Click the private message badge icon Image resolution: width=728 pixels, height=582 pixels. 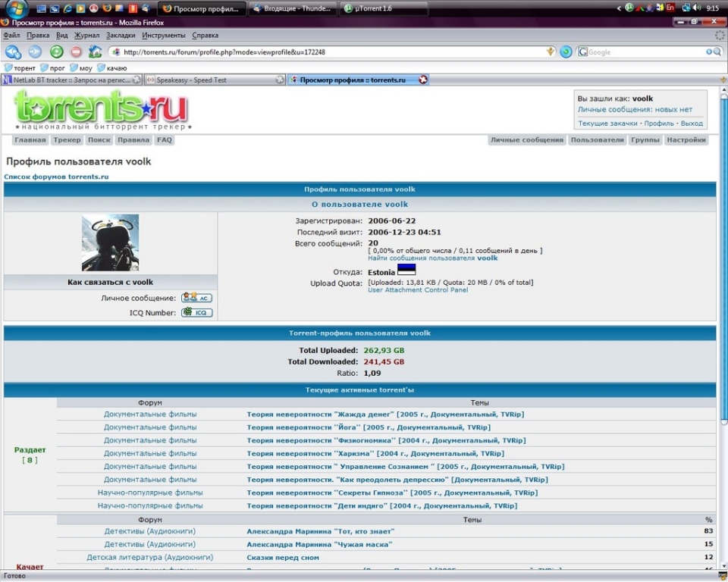[x=196, y=298]
